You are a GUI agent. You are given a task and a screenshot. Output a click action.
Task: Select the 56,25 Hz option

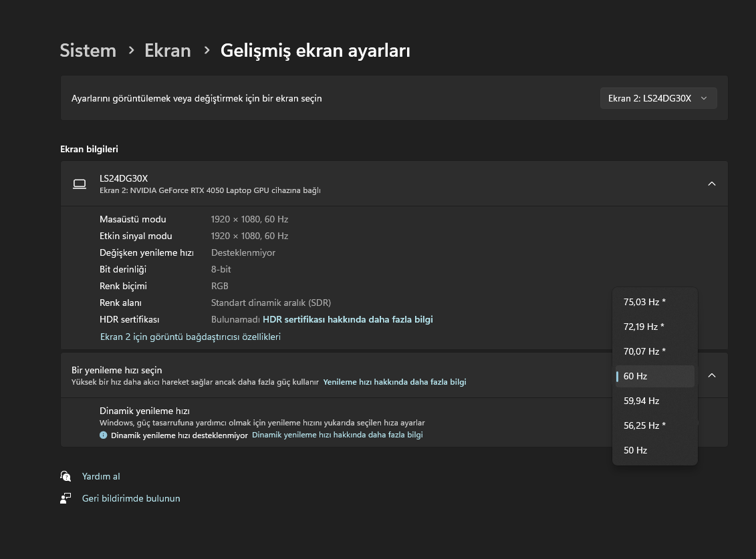(x=644, y=425)
